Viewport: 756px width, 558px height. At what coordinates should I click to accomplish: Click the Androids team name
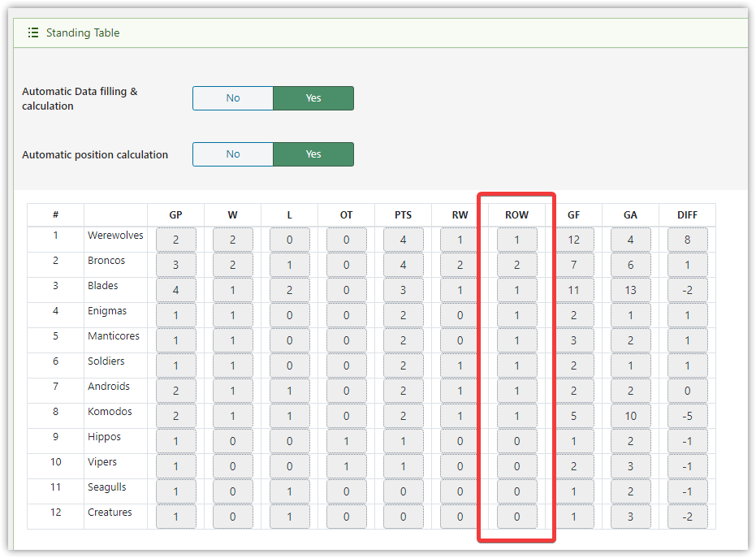pos(109,387)
